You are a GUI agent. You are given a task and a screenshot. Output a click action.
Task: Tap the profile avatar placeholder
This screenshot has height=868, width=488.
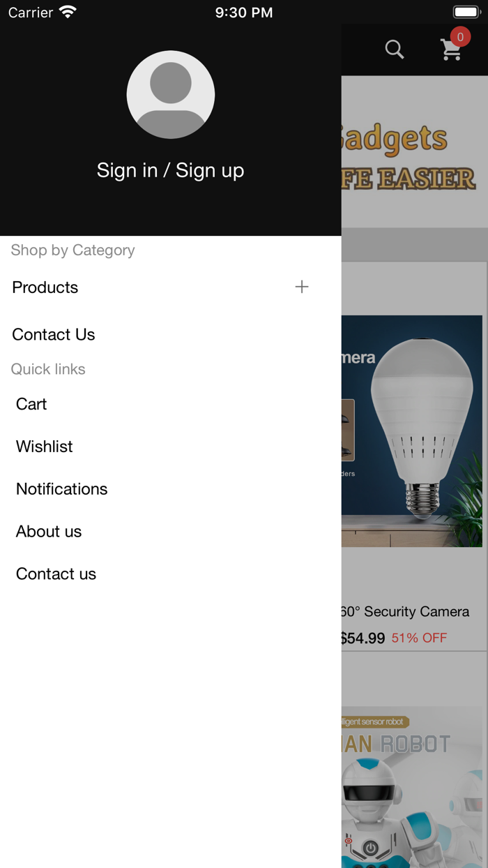pos(171,95)
